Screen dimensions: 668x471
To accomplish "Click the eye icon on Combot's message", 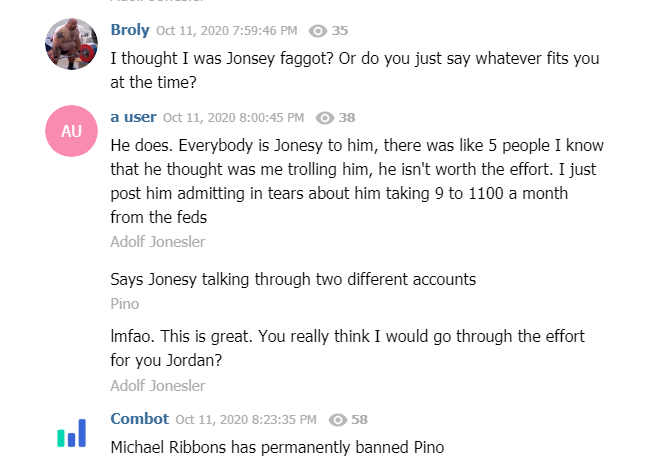I will (337, 420).
